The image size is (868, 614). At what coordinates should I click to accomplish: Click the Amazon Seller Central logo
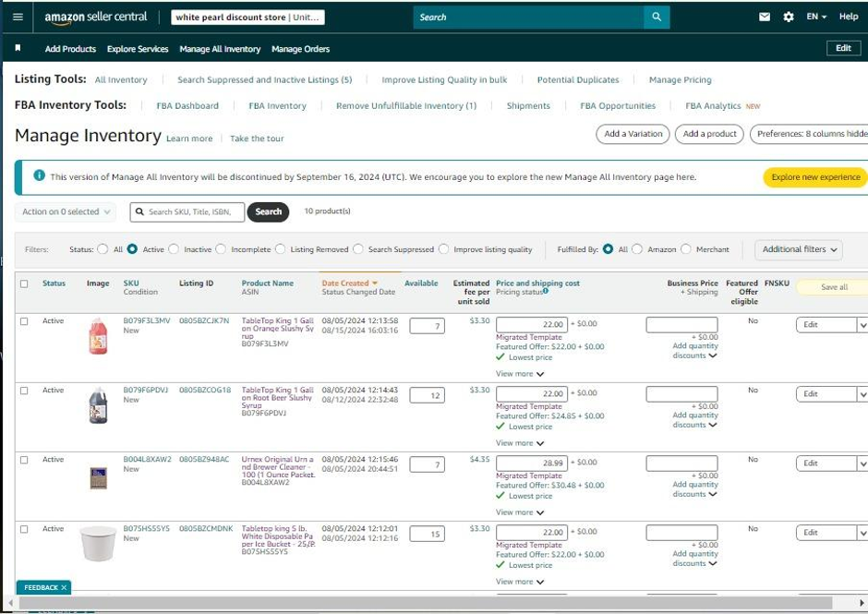pos(96,18)
